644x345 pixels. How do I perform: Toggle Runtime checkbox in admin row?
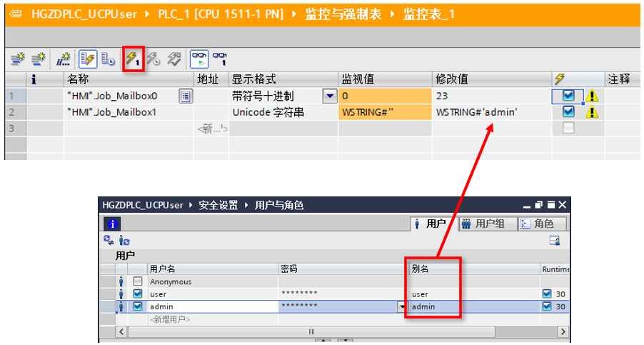tap(547, 306)
